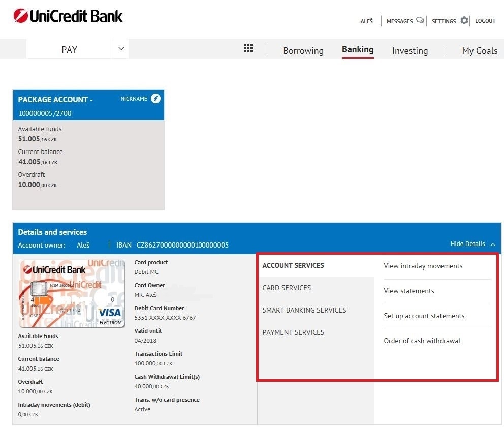Open the grid apps menu icon
This screenshot has width=504, height=428.
(248, 48)
